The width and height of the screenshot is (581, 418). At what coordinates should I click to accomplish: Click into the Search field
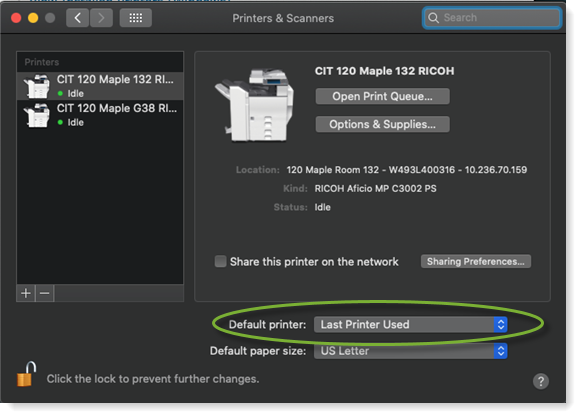tap(492, 18)
